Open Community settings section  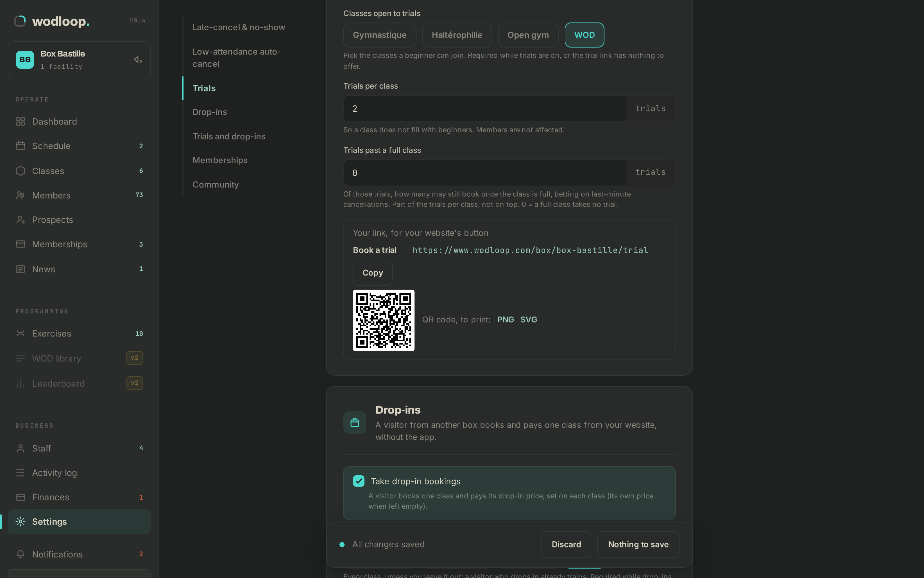tap(215, 185)
